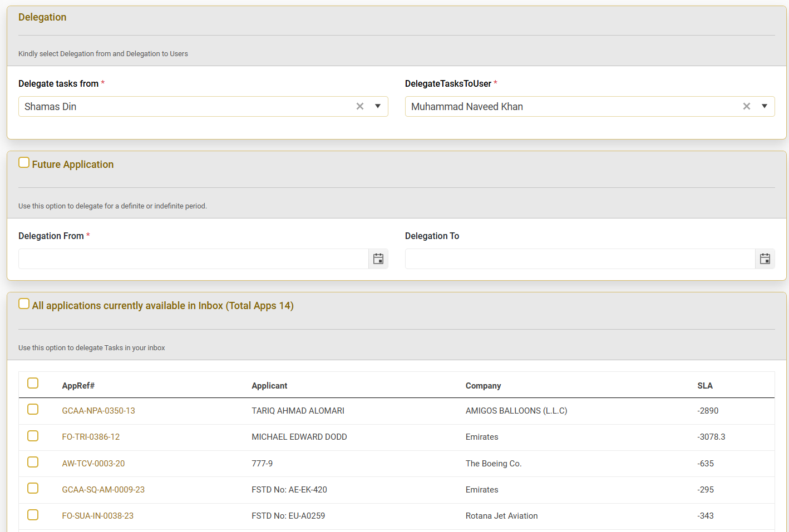The image size is (789, 532).
Task: Enable the Future Application checkbox
Action: 24,163
